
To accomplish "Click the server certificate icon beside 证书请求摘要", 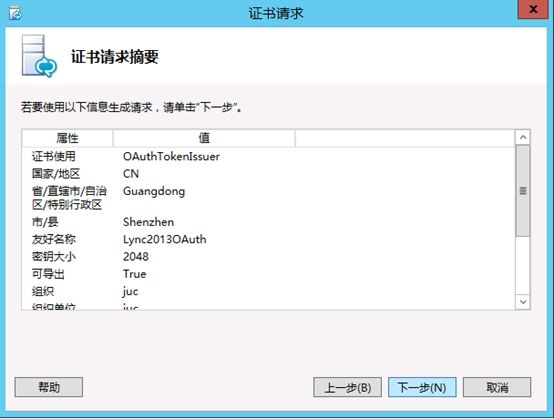I will point(39,56).
